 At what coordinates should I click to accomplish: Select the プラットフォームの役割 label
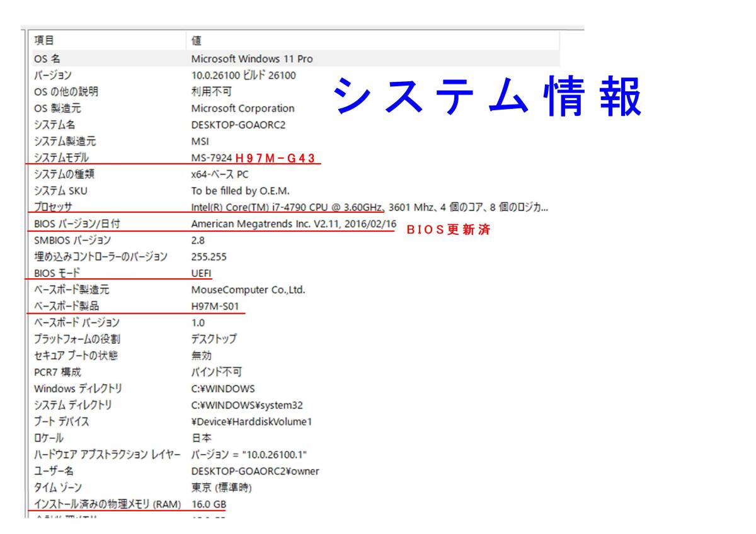click(x=77, y=339)
